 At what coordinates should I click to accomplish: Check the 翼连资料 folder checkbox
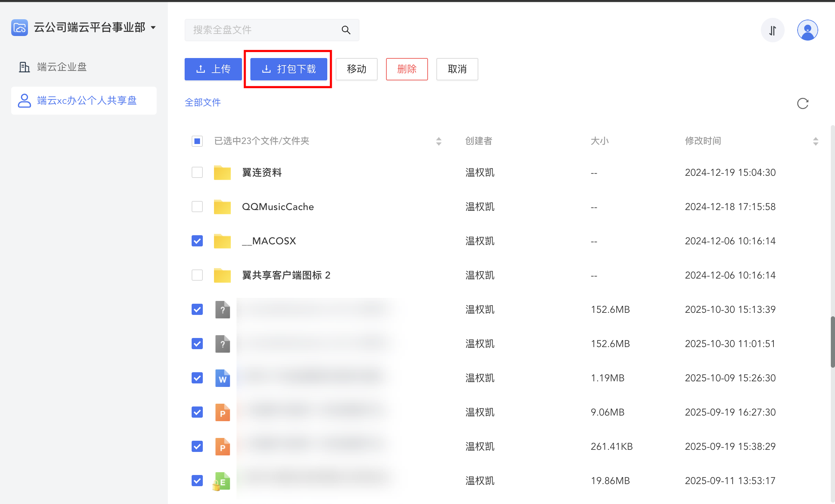tap(197, 172)
